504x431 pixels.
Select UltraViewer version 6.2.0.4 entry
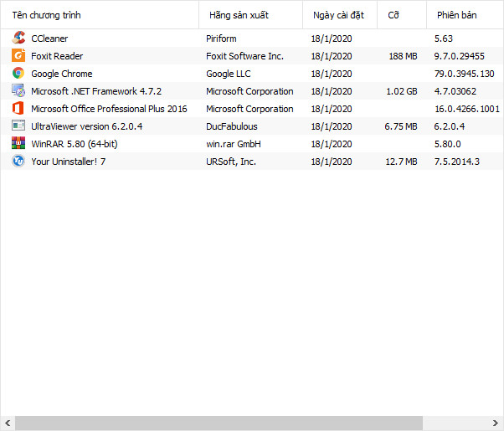point(86,126)
